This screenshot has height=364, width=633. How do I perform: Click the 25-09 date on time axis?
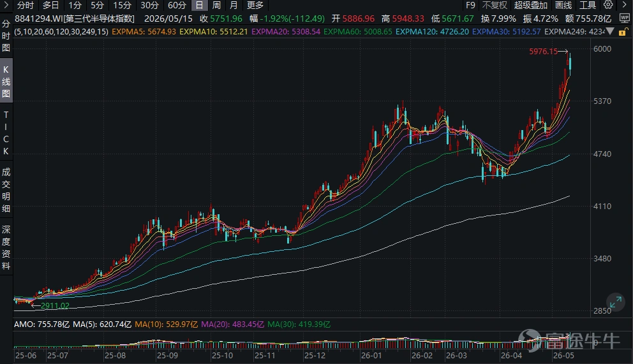click(167, 356)
